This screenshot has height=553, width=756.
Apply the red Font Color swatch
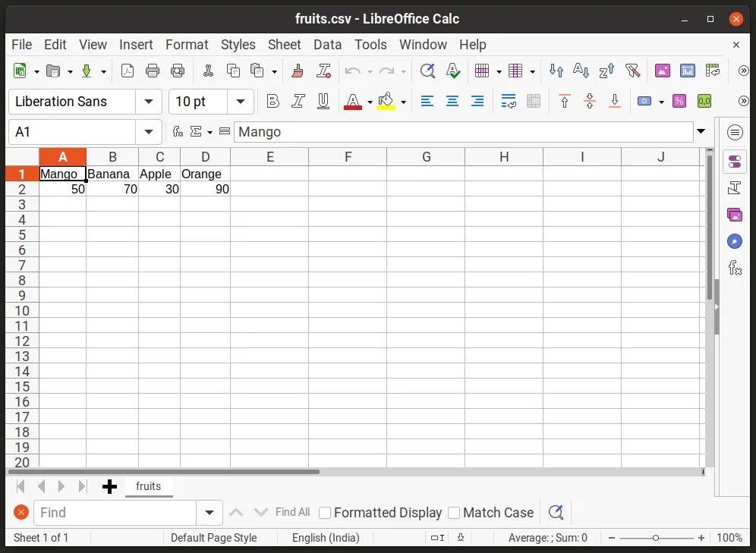(353, 102)
